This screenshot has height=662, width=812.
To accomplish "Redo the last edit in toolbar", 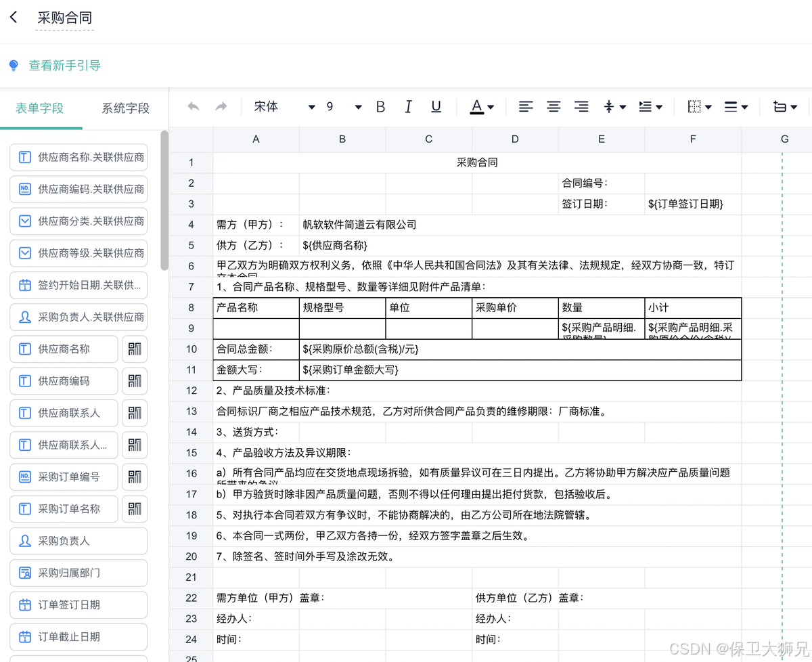I will (221, 107).
